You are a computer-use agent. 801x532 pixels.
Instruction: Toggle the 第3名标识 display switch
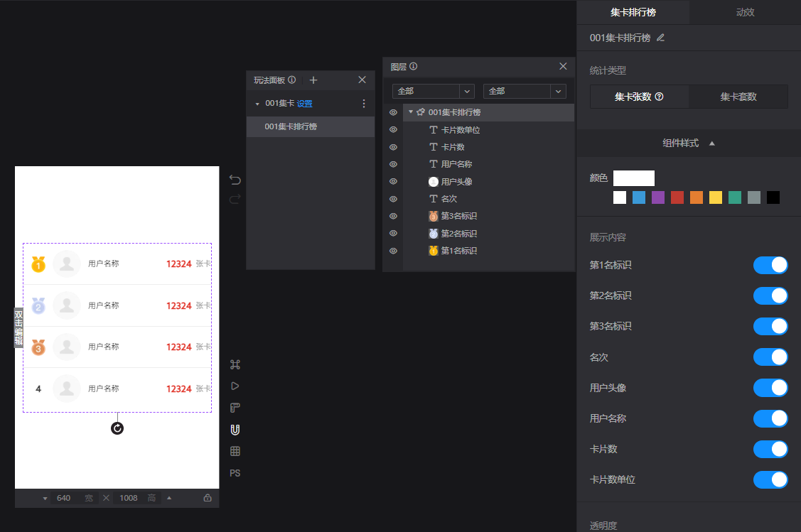tap(770, 326)
